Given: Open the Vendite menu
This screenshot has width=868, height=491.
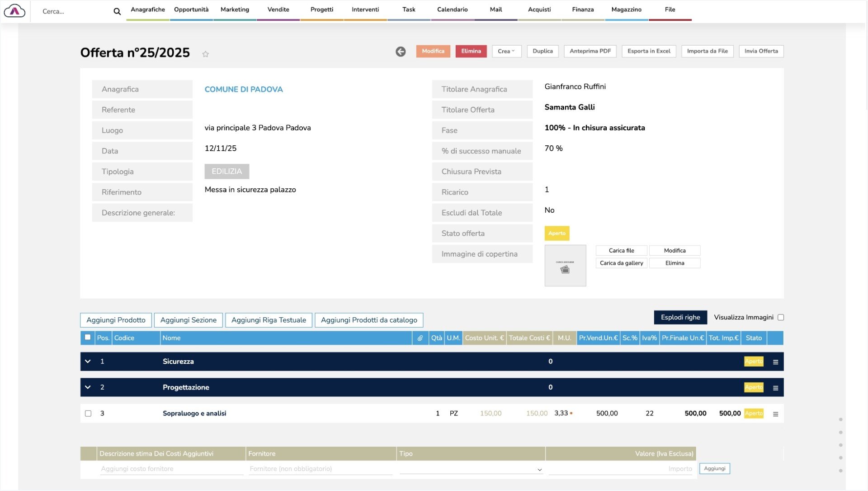Looking at the screenshot, I should click(278, 10).
